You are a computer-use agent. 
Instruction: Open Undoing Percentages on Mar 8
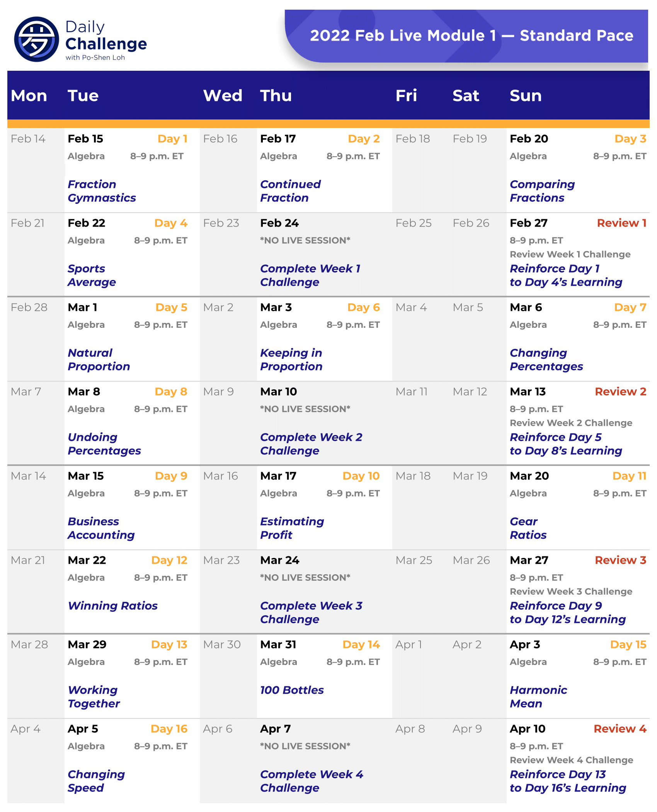coord(104,444)
